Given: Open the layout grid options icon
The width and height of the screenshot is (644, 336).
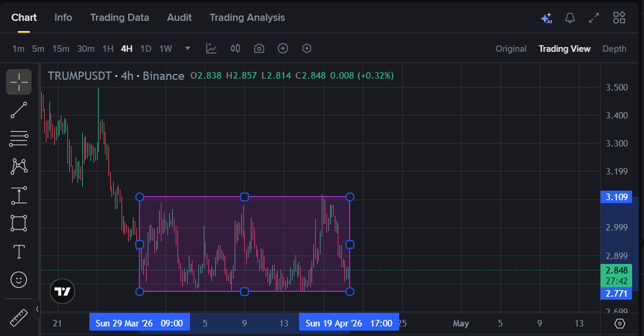Looking at the screenshot, I should click(619, 18).
